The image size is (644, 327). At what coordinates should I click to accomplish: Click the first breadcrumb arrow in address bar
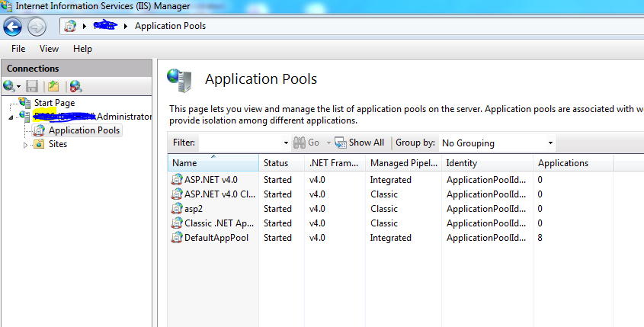84,26
